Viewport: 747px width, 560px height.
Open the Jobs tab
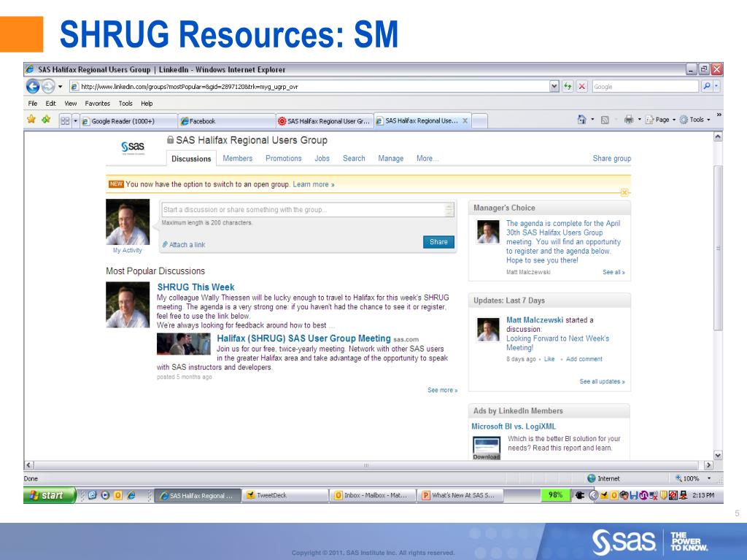(x=322, y=158)
